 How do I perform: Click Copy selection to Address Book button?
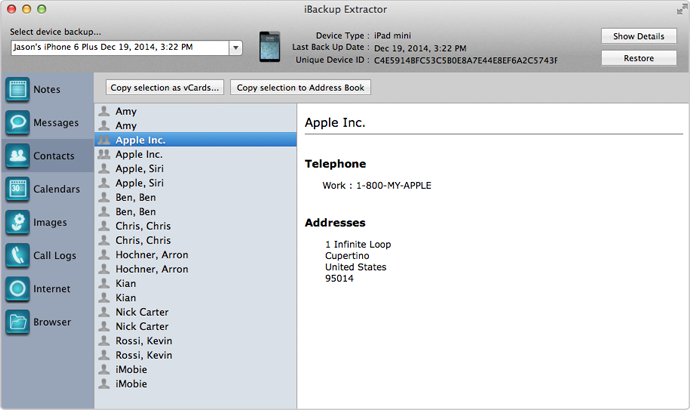[x=300, y=88]
